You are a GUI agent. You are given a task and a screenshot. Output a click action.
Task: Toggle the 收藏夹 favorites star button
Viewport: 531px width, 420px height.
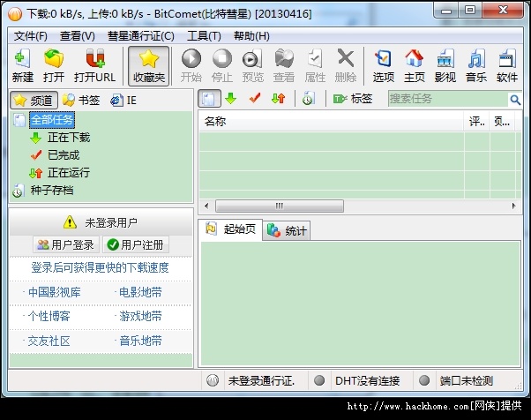149,66
